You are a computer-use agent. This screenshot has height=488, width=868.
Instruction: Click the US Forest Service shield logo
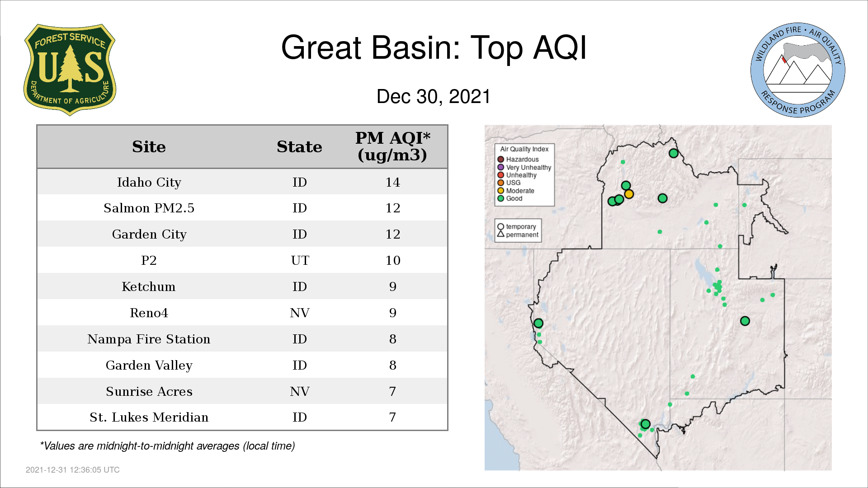[x=70, y=70]
